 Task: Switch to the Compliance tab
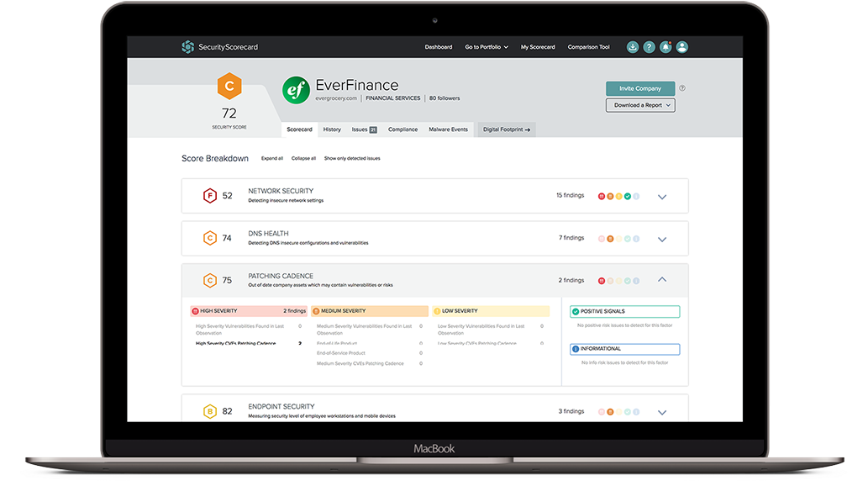(x=403, y=129)
